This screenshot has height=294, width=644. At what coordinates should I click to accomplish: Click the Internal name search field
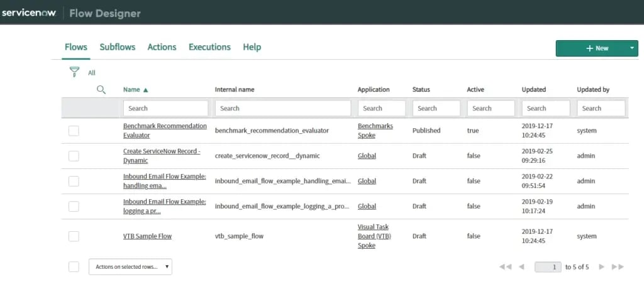pos(282,108)
